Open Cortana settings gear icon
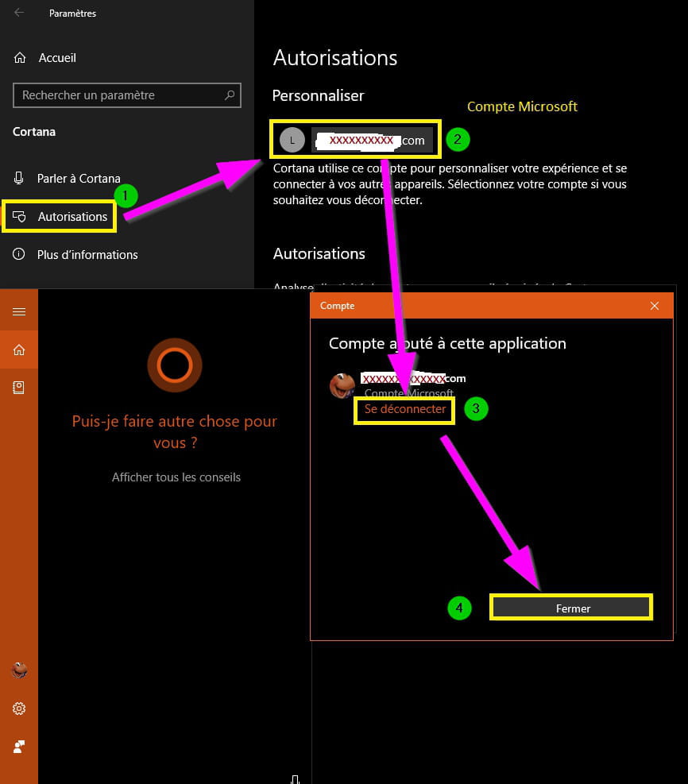Image resolution: width=688 pixels, height=784 pixels. pos(19,709)
